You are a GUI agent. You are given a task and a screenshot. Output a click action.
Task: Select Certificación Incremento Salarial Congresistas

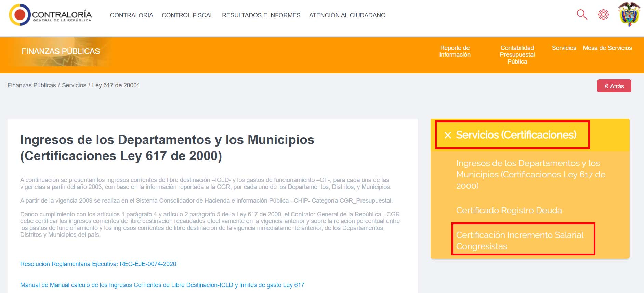point(520,240)
